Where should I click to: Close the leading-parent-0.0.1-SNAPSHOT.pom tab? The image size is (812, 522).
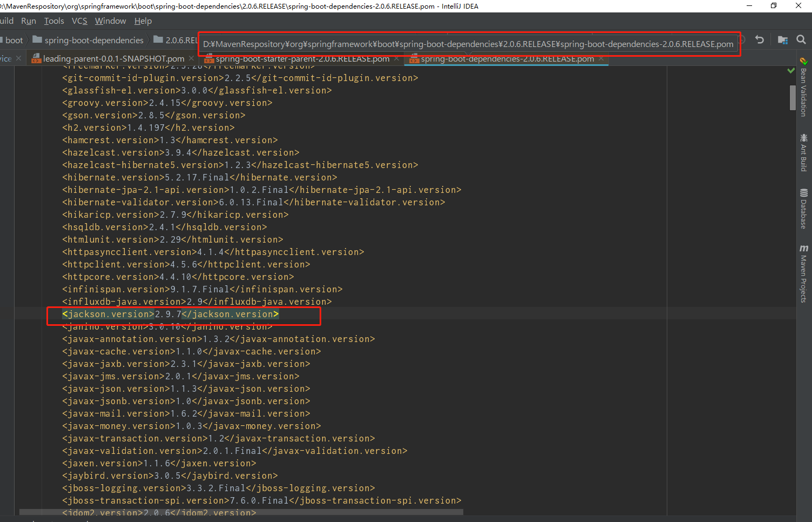point(191,58)
